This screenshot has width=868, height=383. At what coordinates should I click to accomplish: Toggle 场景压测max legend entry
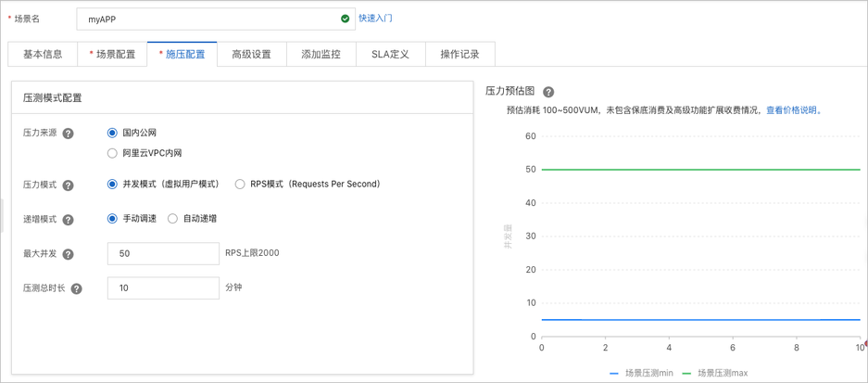(x=715, y=373)
